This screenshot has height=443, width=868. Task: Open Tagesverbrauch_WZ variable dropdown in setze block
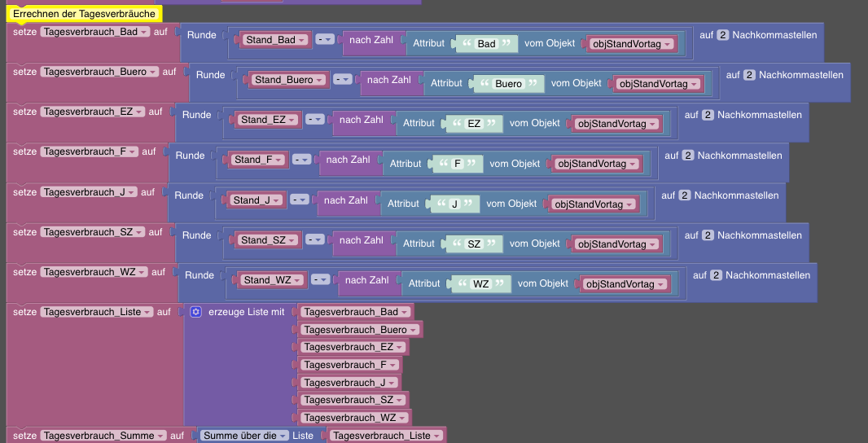[94, 273]
